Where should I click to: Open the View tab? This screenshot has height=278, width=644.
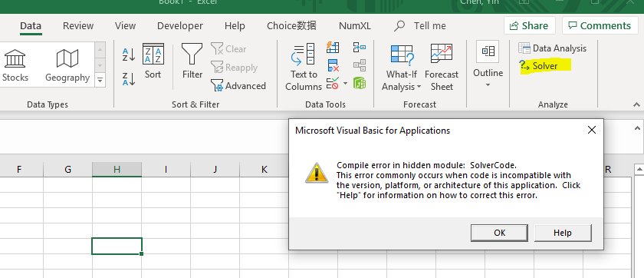coord(125,26)
